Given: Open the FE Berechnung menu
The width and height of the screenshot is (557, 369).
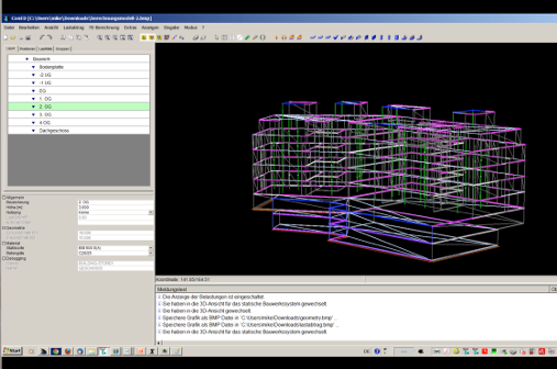Looking at the screenshot, I should [104, 27].
